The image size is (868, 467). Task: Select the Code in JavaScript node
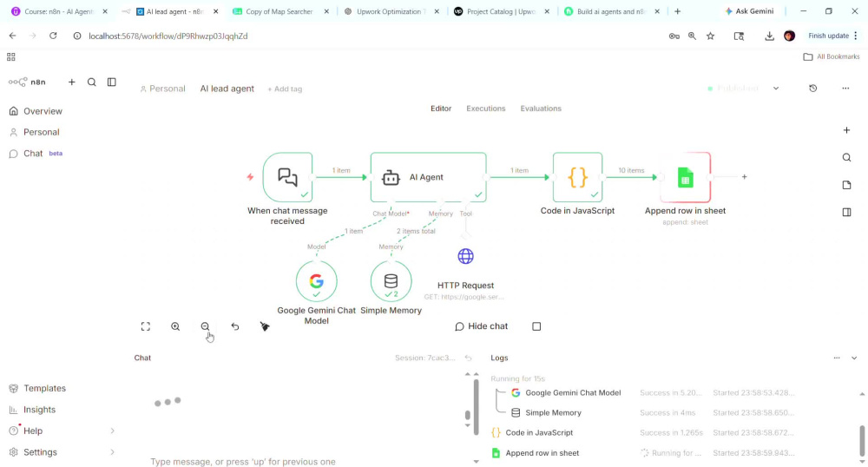pos(577,177)
